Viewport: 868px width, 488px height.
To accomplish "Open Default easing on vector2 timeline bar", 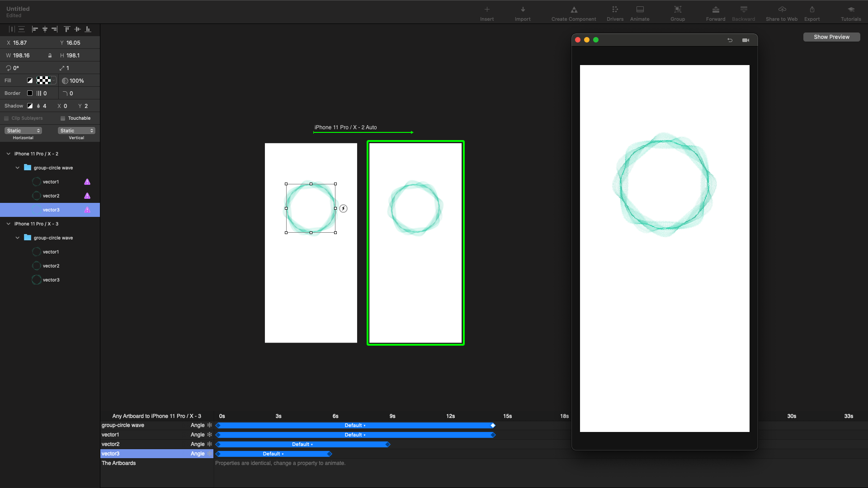I will click(302, 445).
